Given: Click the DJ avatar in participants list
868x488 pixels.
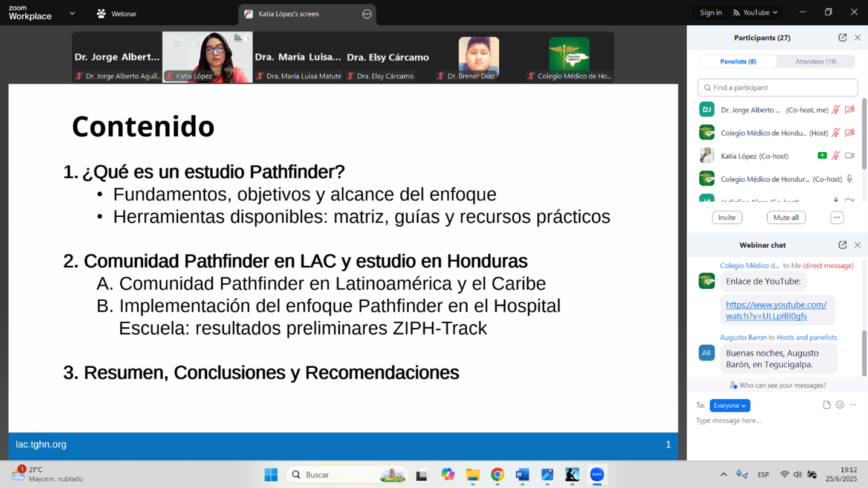Looking at the screenshot, I should point(707,109).
